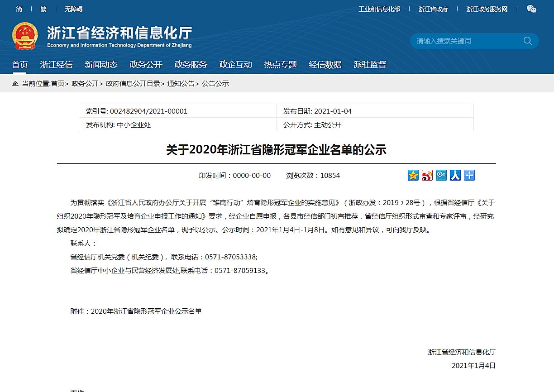Click the home icon in breadcrumb

(x=15, y=84)
